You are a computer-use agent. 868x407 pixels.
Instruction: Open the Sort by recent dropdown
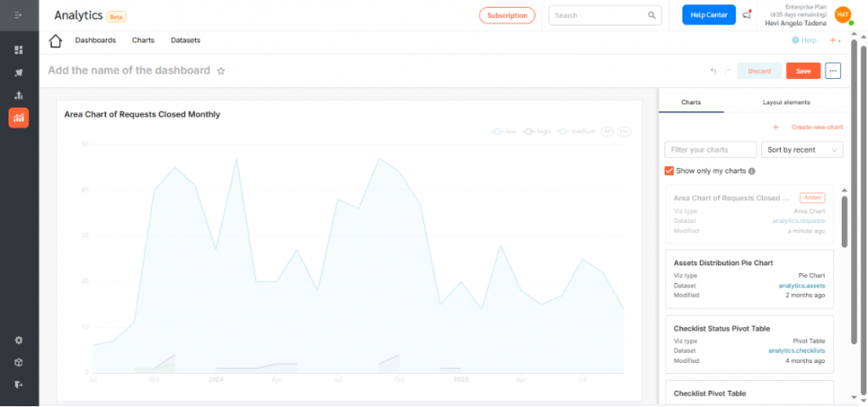(802, 150)
